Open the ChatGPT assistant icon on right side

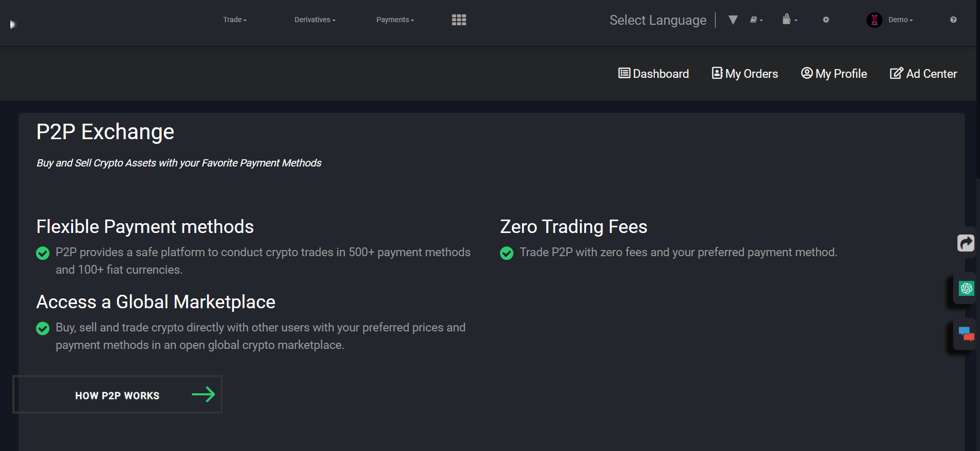pyautogui.click(x=965, y=289)
